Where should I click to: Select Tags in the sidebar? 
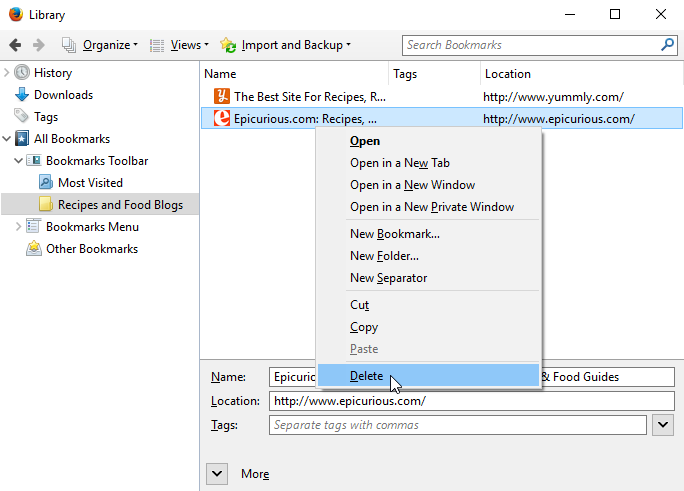coord(45,117)
